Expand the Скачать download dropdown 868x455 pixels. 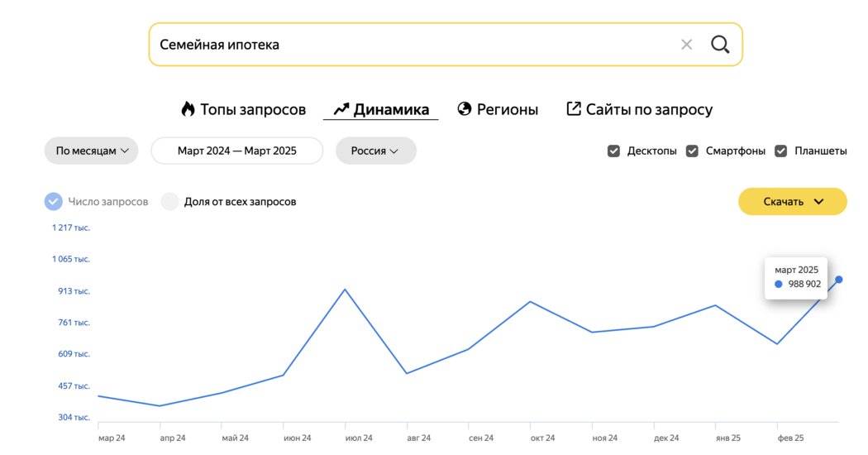(x=792, y=202)
